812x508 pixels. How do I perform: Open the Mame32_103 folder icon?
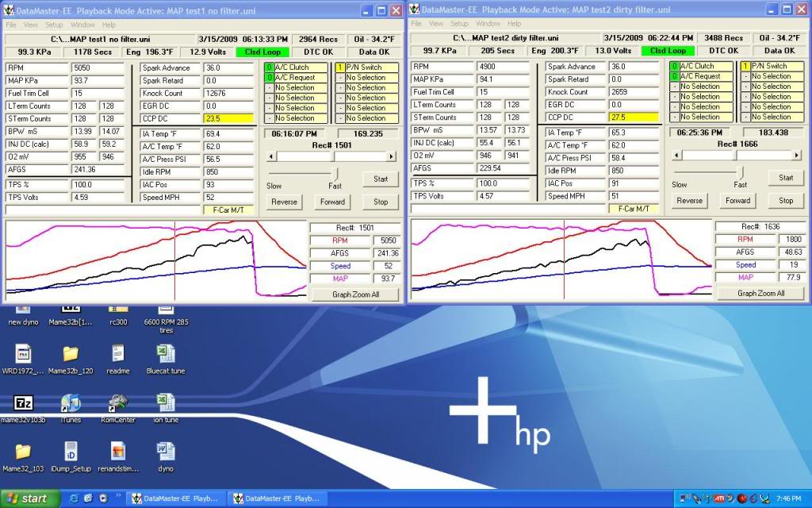pos(23,452)
